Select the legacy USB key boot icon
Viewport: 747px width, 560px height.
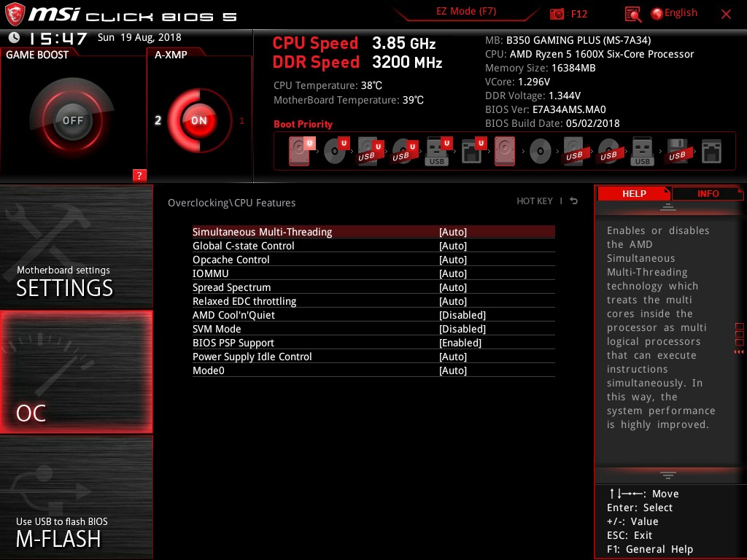[x=642, y=152]
